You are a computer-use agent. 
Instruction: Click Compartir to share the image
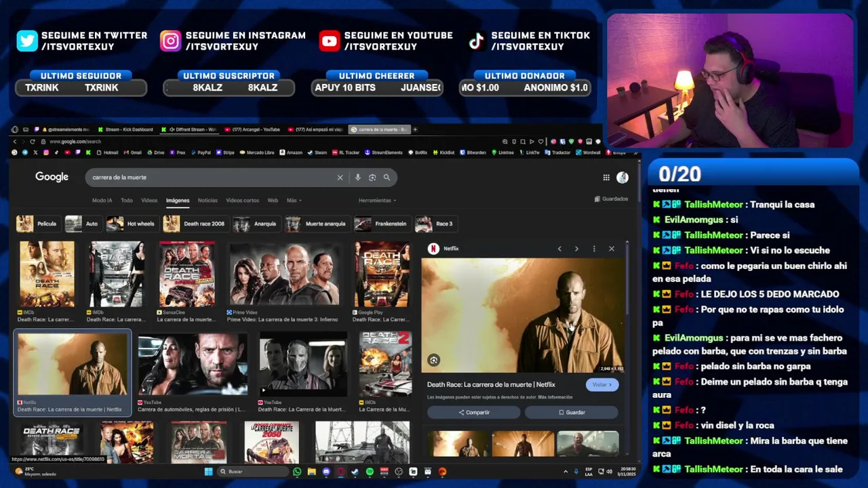(473, 412)
